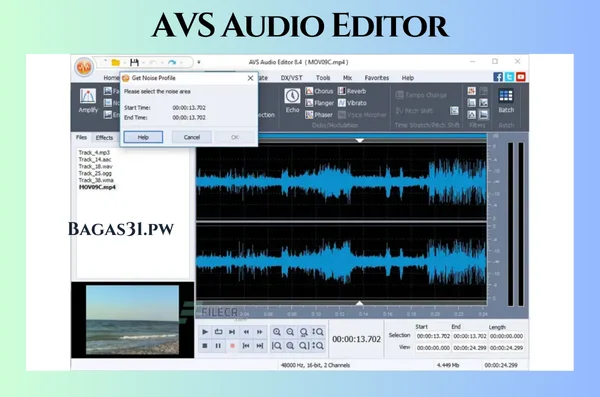
Task: Select Track_18.wav in the file list
Action: [x=95, y=166]
